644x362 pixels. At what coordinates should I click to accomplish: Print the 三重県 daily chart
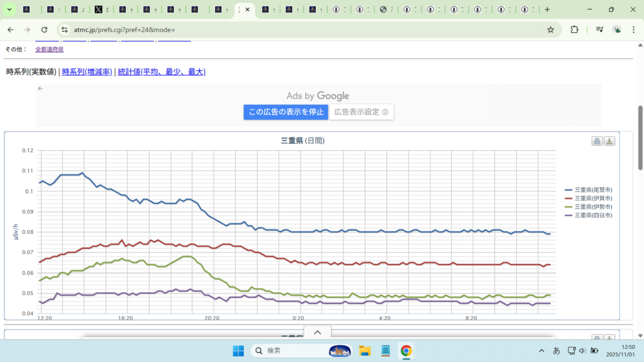coord(597,141)
